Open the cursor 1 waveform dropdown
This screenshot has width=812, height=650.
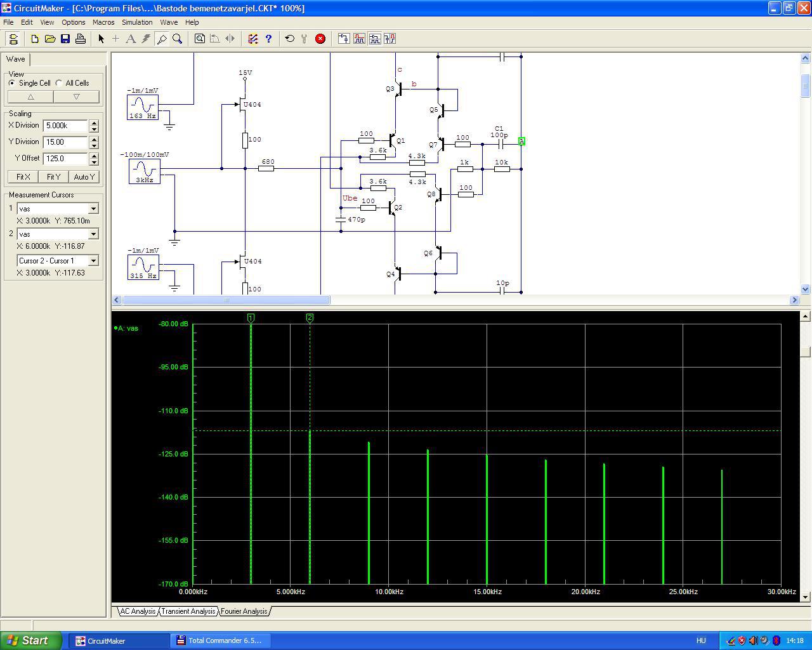coord(93,209)
